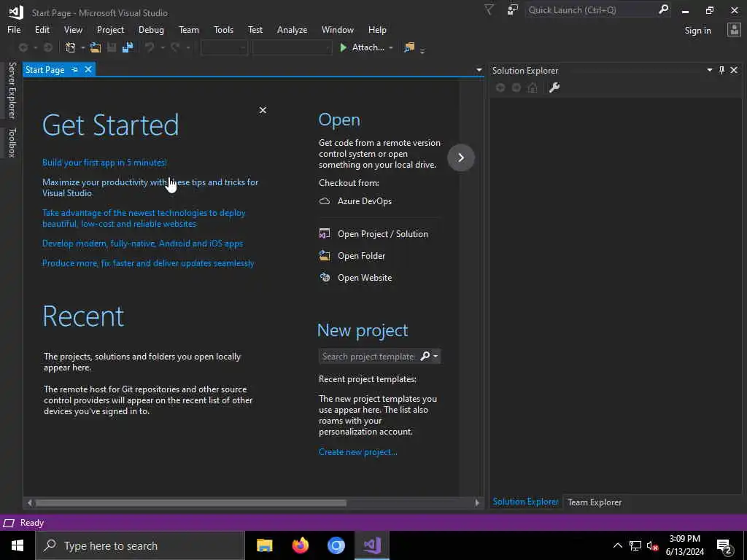
Task: Click the Save toolbar icon
Action: (112, 47)
